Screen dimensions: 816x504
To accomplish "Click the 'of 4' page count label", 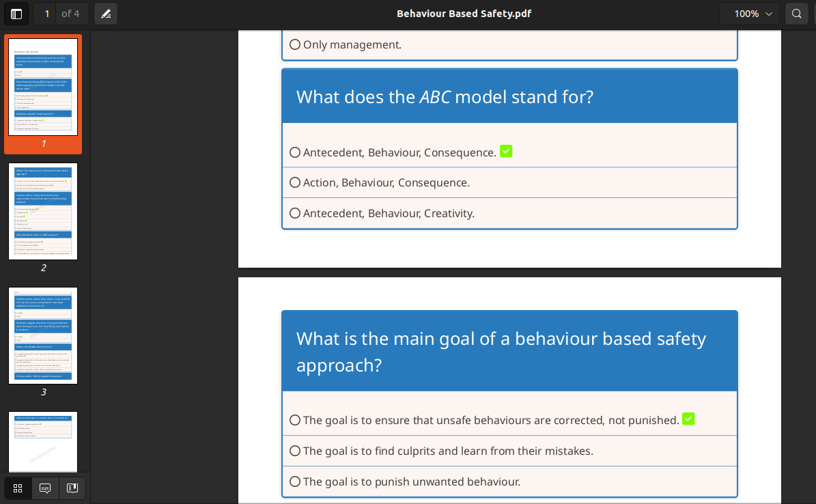I will pyautogui.click(x=70, y=14).
